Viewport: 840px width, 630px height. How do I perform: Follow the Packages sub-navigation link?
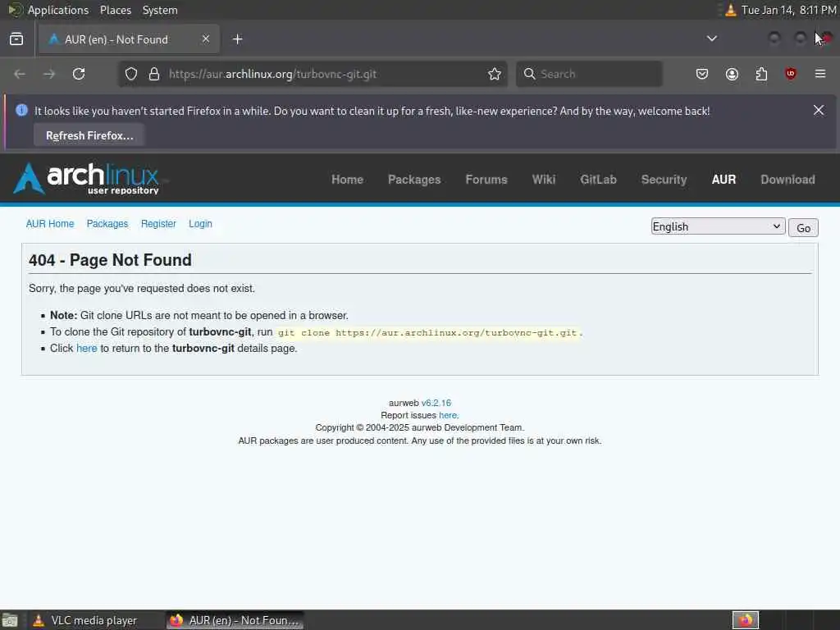pyautogui.click(x=107, y=224)
